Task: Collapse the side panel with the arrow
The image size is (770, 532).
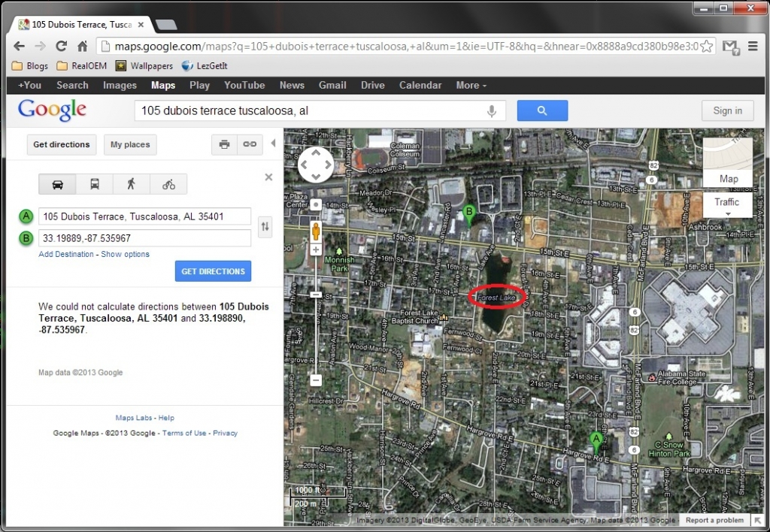Action: coord(273,144)
